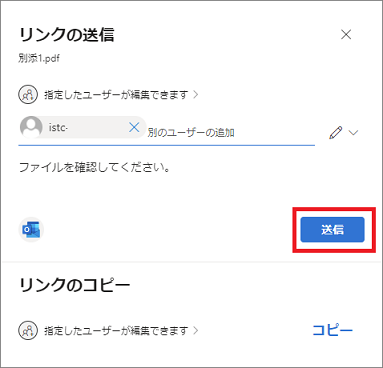
Task: Open the dropdown arrow beside the pencil
Action: pyautogui.click(x=353, y=132)
